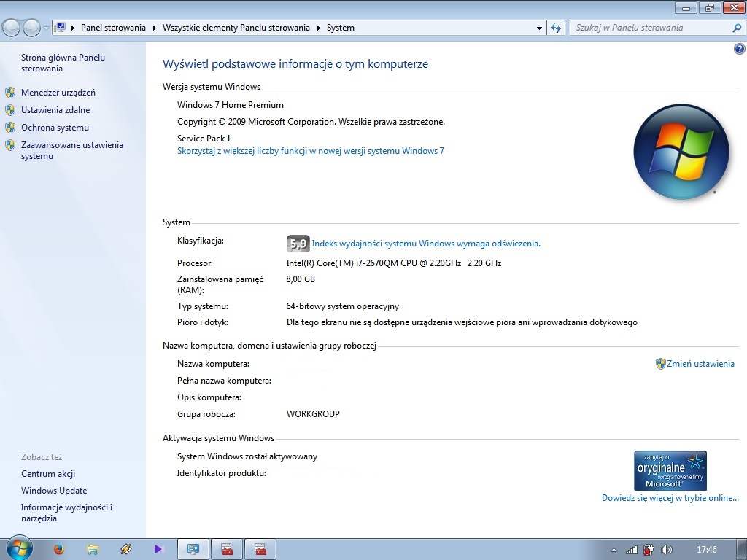Open recent pages dropdown beside navigation arrows

tap(46, 28)
